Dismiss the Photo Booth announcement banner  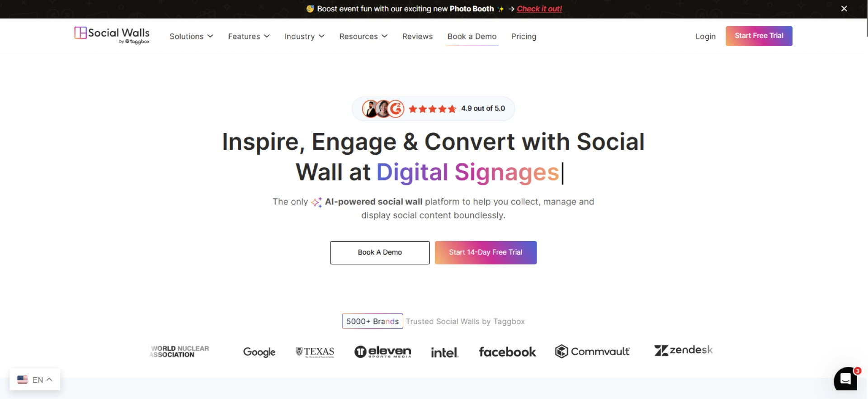[x=844, y=8]
